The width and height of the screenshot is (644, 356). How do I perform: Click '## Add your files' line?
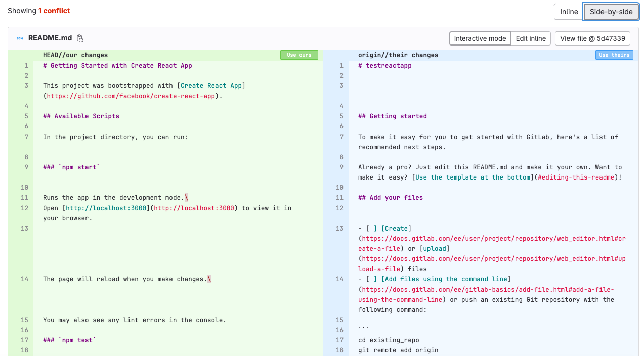coord(391,197)
